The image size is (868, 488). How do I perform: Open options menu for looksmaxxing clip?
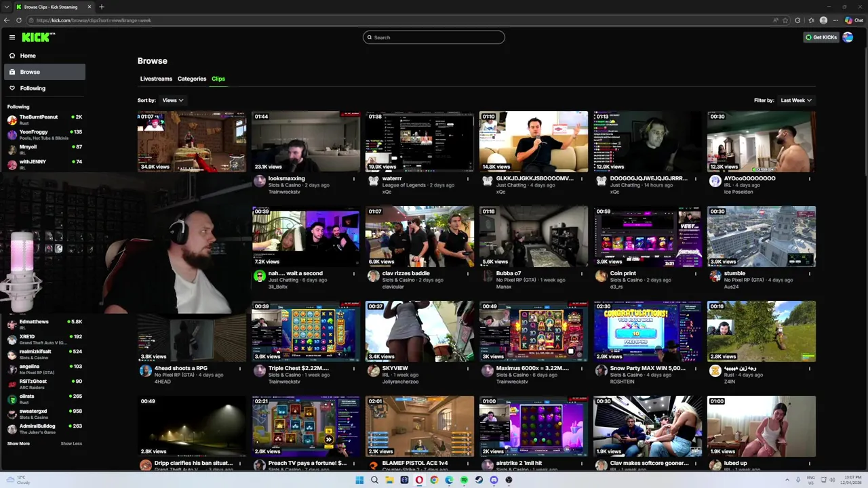(x=353, y=179)
